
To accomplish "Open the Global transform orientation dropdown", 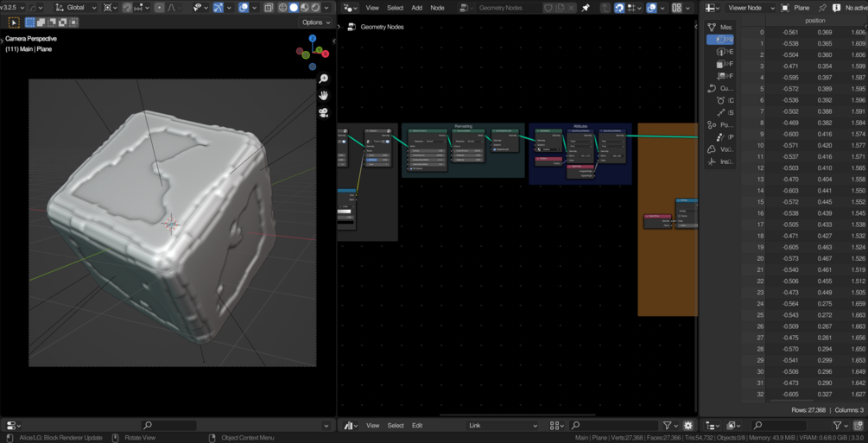I will coord(76,8).
